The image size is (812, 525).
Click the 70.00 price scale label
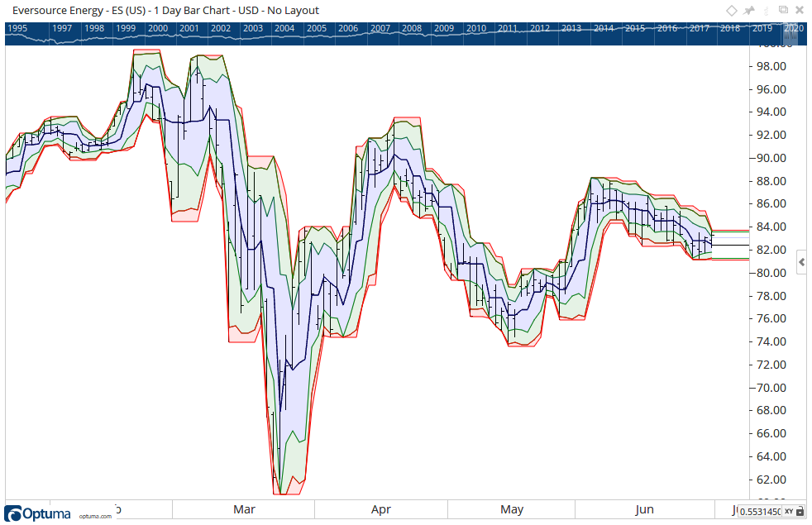(771, 388)
